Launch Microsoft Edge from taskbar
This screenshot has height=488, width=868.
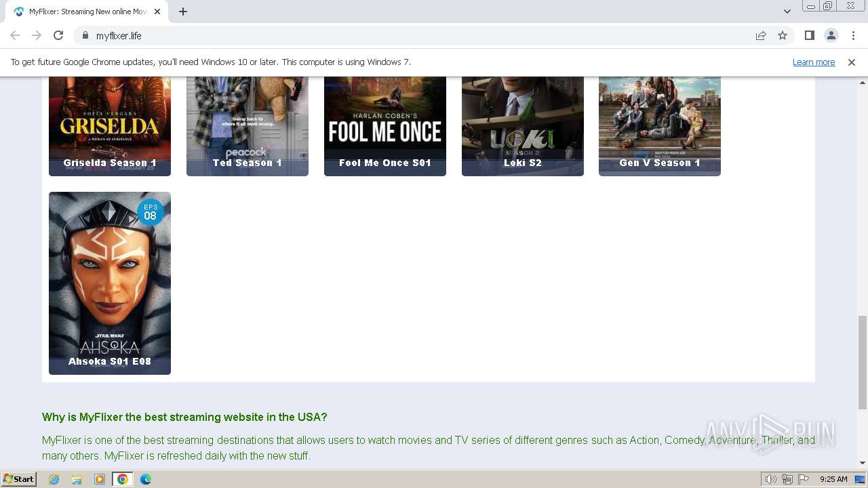(x=146, y=479)
